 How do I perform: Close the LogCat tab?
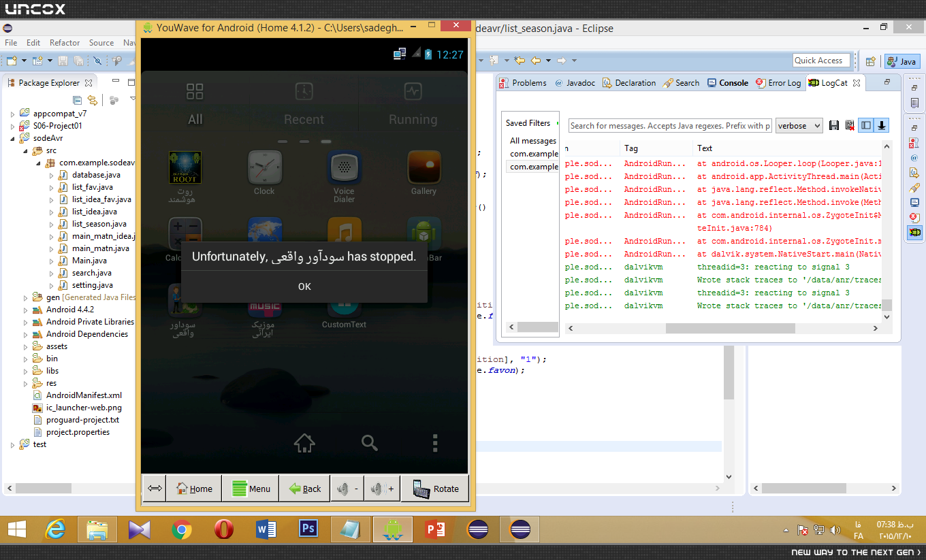coord(857,83)
